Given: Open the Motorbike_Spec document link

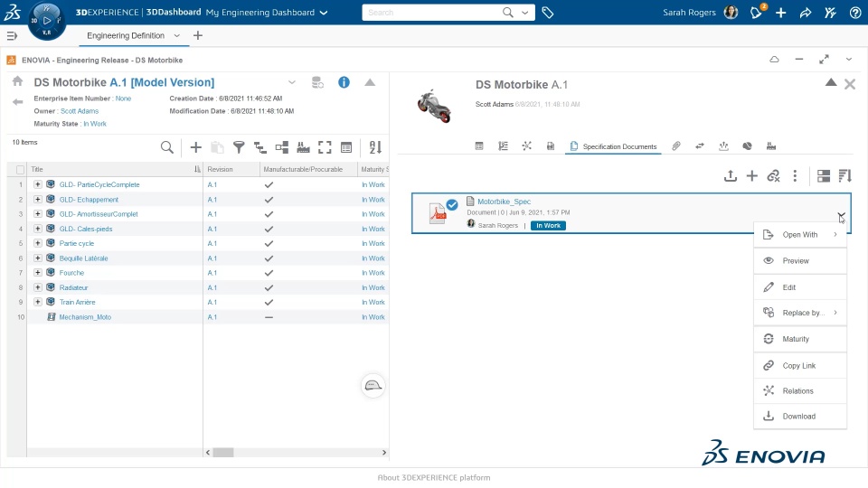Looking at the screenshot, I should coord(504,202).
